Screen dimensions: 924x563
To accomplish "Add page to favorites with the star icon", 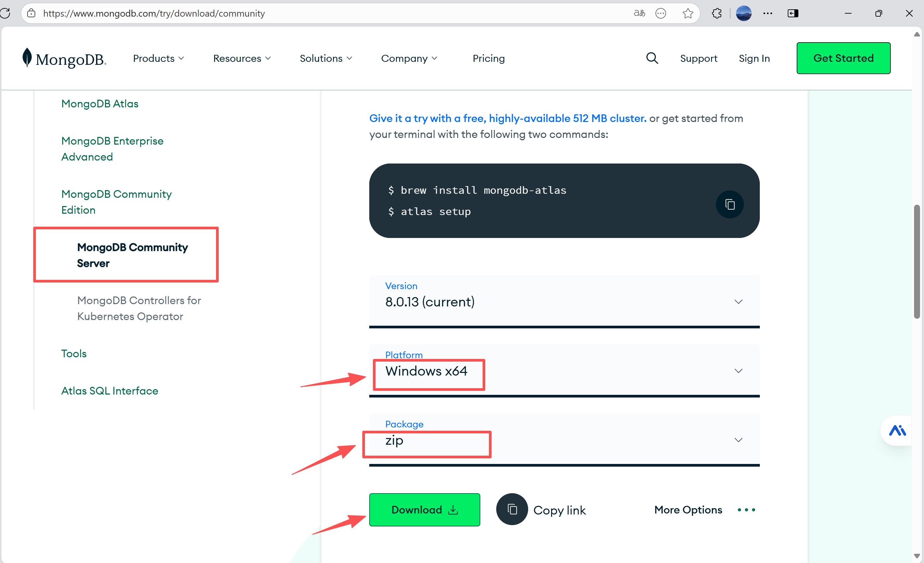I will tap(687, 14).
